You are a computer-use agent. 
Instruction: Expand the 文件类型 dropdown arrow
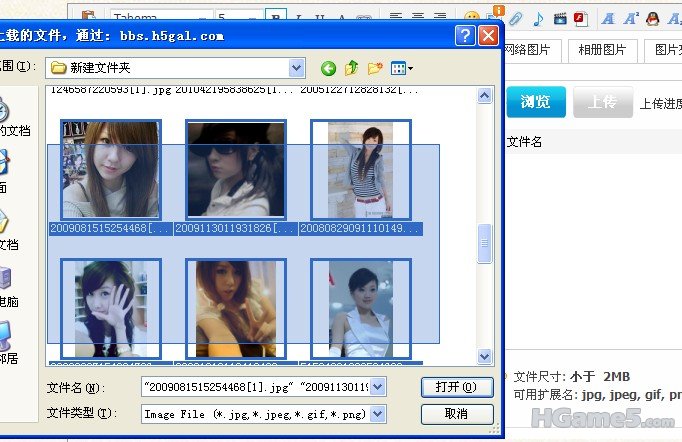pos(378,414)
